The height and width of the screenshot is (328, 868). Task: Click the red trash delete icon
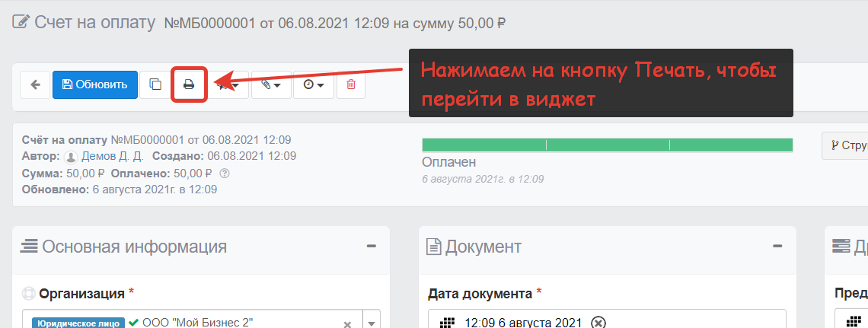click(351, 84)
